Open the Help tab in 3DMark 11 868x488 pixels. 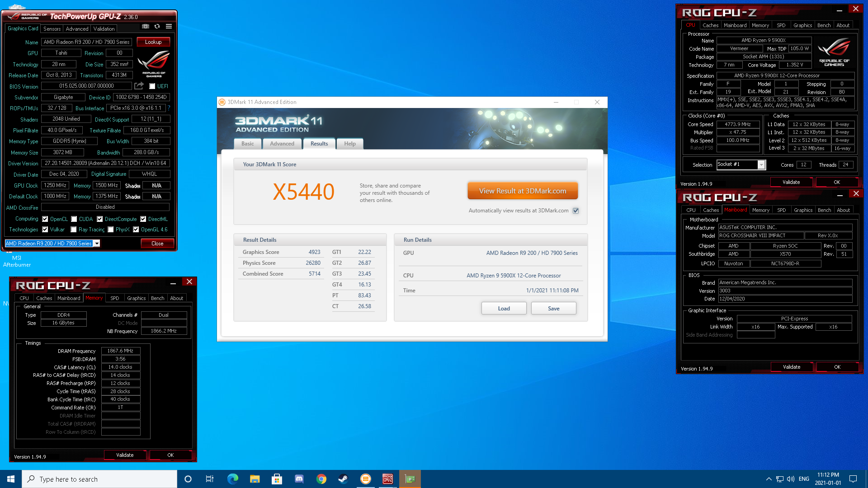(350, 144)
